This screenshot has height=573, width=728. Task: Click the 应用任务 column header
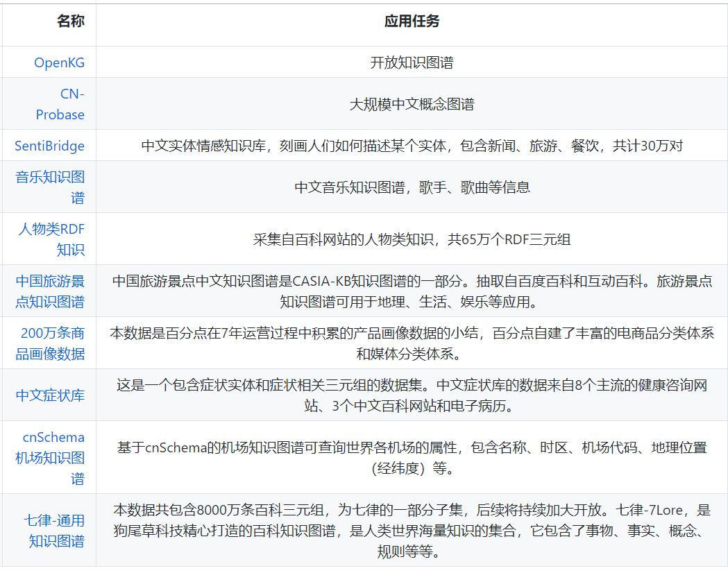point(412,21)
